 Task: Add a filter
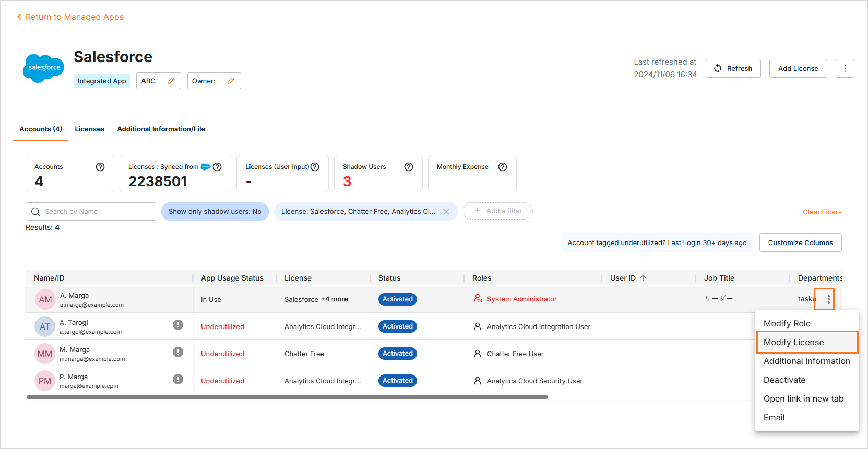click(x=498, y=211)
